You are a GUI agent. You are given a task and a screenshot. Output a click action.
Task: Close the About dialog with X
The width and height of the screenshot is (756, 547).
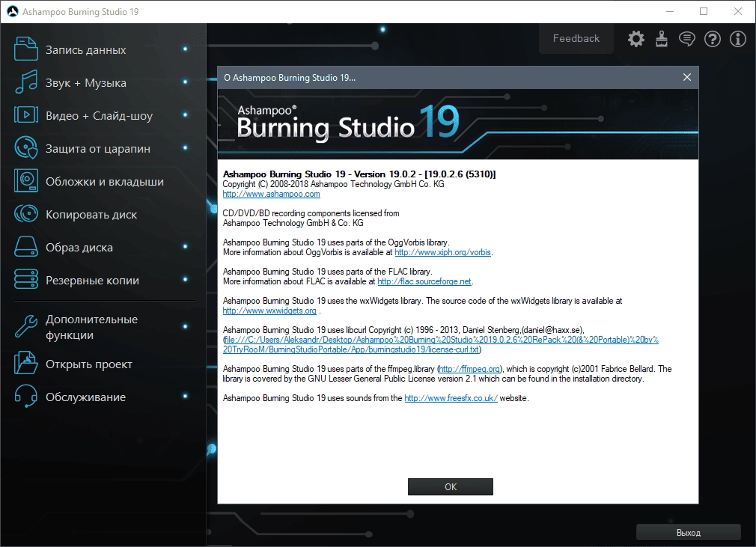click(686, 77)
